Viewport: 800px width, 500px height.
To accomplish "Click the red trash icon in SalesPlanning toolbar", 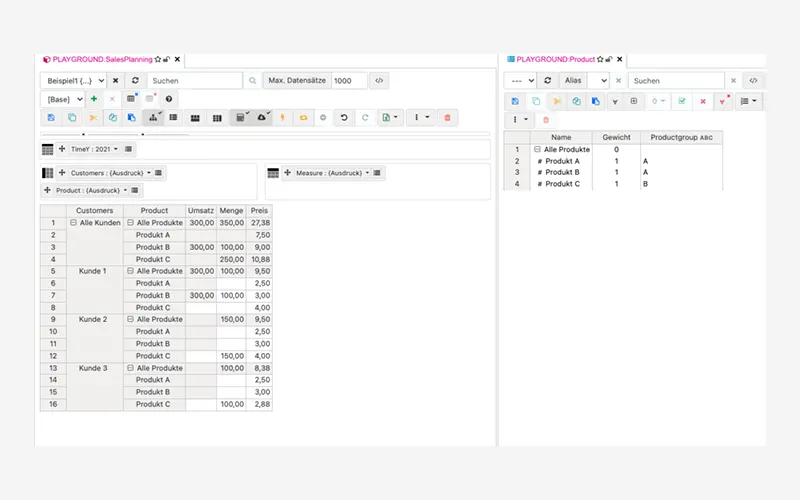I will click(447, 118).
